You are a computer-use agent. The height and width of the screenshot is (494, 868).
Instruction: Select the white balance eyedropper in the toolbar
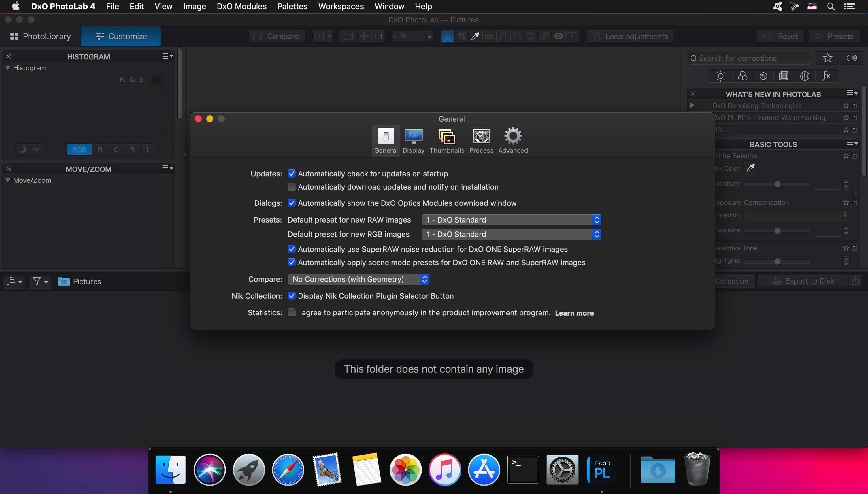click(x=475, y=36)
